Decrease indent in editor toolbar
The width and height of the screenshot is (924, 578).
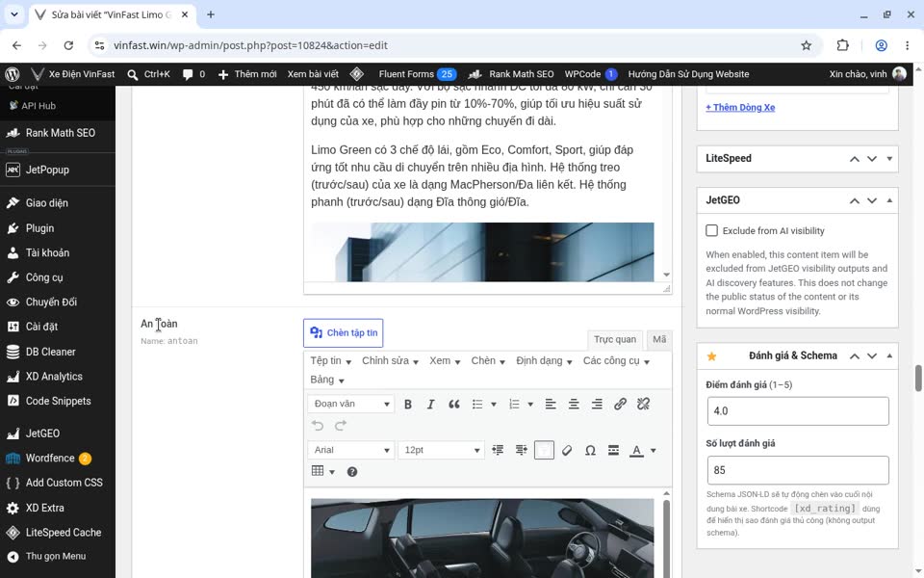[498, 450]
